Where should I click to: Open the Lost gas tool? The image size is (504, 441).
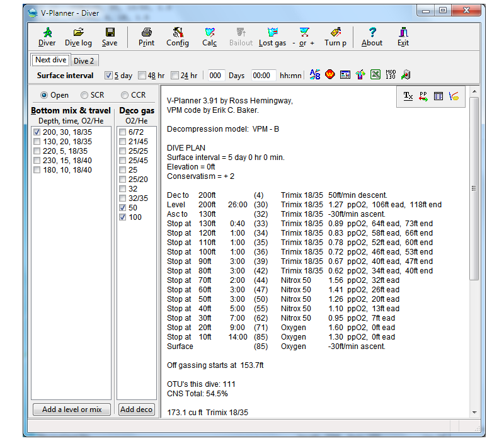click(272, 37)
